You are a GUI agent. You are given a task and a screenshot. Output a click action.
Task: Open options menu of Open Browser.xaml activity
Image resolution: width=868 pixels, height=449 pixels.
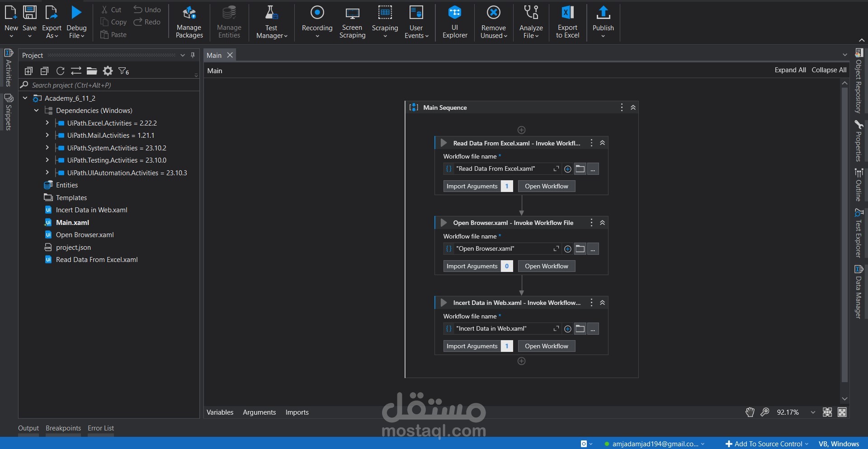pyautogui.click(x=591, y=223)
